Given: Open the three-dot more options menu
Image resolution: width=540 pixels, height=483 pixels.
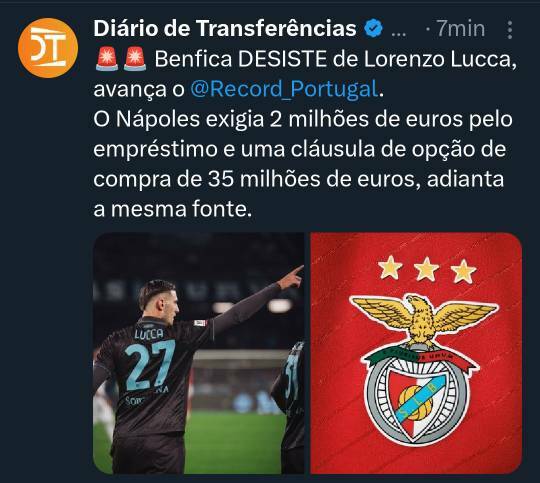Looking at the screenshot, I should coord(510,30).
